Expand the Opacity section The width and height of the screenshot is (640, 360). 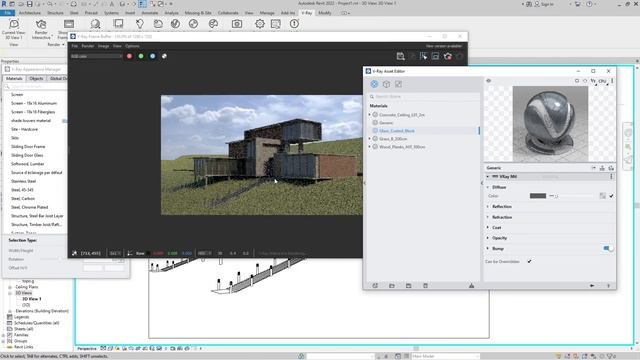[499, 238]
